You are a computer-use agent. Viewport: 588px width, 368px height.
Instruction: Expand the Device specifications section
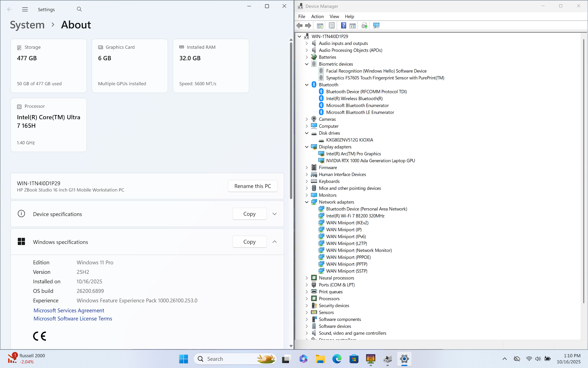click(274, 214)
